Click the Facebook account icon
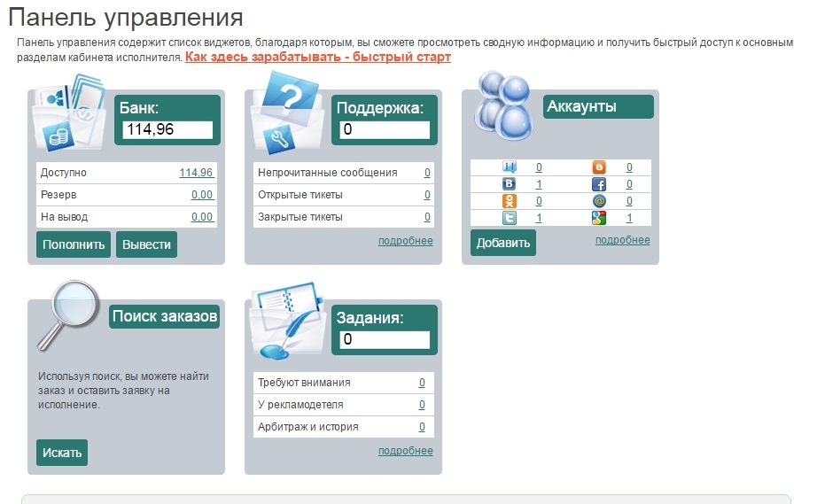Image resolution: width=825 pixels, height=504 pixels. (x=599, y=184)
